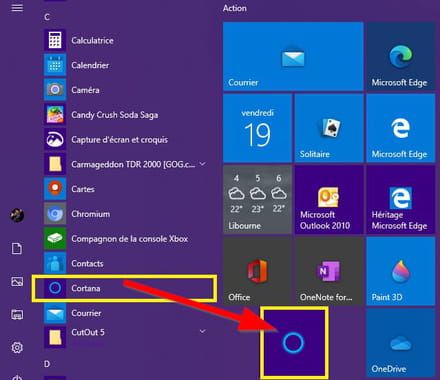
Task: Launch the Paint 3D tile
Action: point(400,271)
